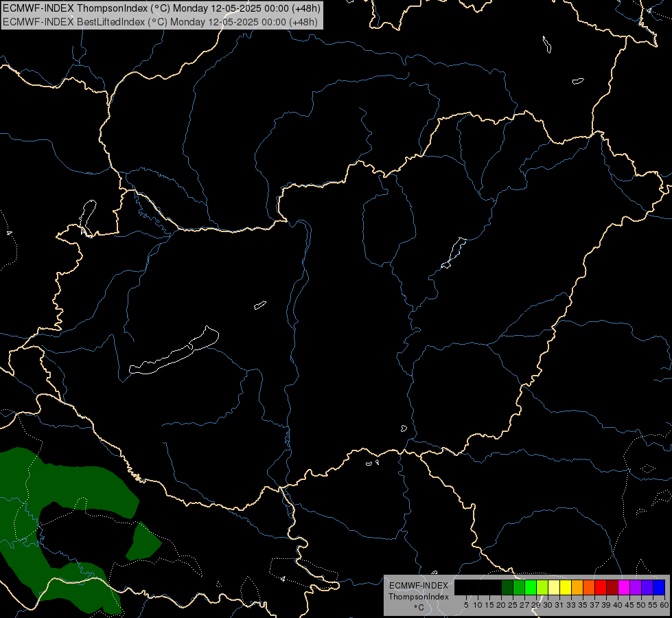Click the legend label ThompsonIndex
The width and height of the screenshot is (672, 618).
[419, 597]
